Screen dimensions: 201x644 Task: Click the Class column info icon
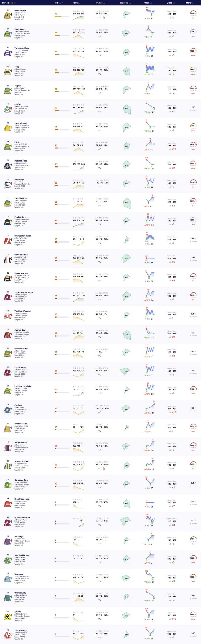point(174,3)
